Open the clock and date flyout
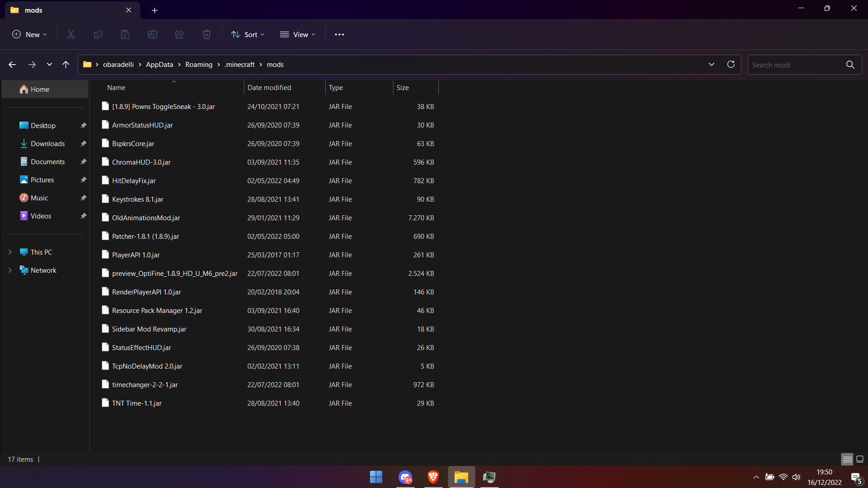The image size is (868, 488). (824, 477)
